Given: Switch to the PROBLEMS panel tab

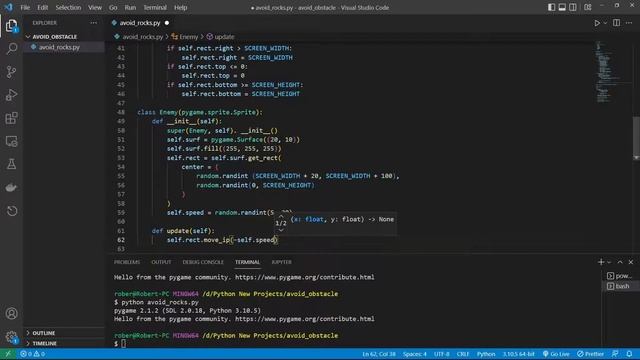Looking at the screenshot, I should [127, 262].
